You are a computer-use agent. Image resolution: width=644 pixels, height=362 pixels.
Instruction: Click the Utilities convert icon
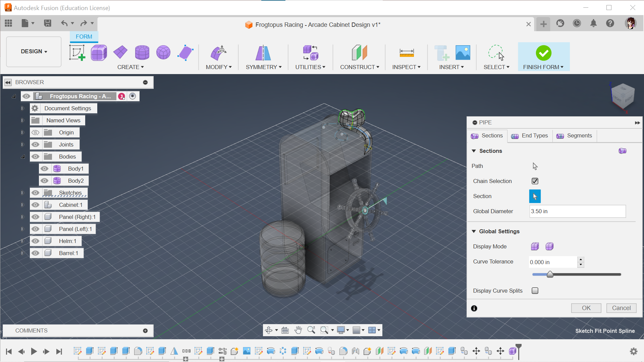click(310, 53)
